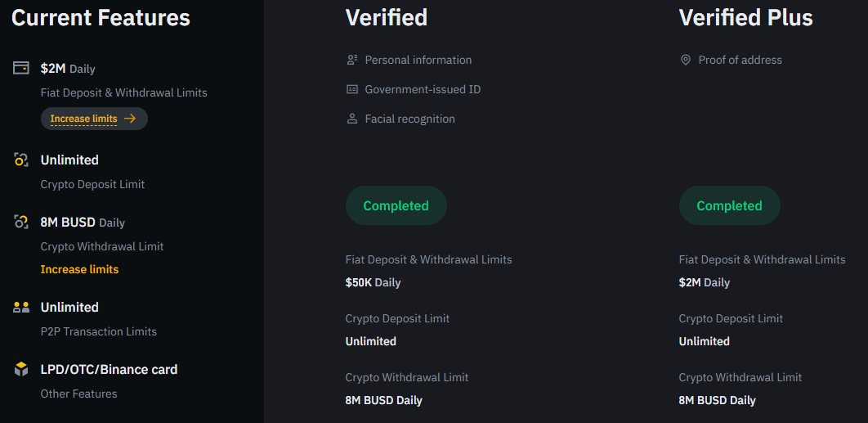Select the Verified Plus tier heading
Screen dimensions: 868x423
[x=745, y=18]
